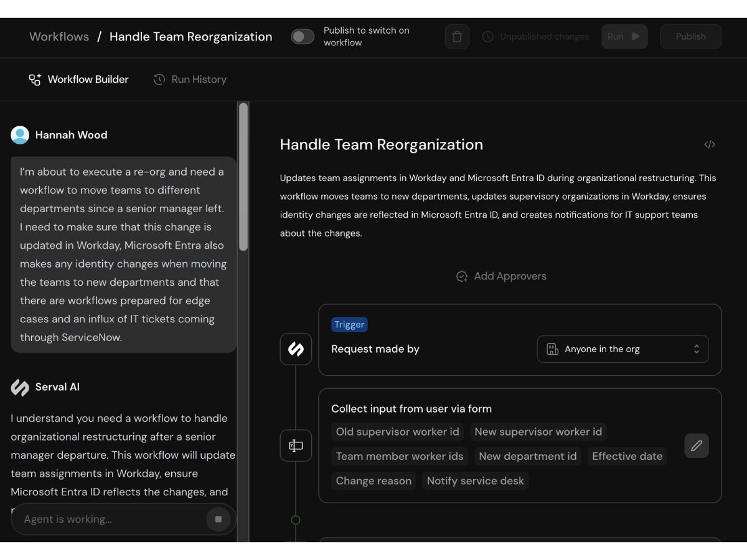Viewport: 747px width, 560px height.
Task: Click the 'Team member worker ids' chip
Action: 400,456
